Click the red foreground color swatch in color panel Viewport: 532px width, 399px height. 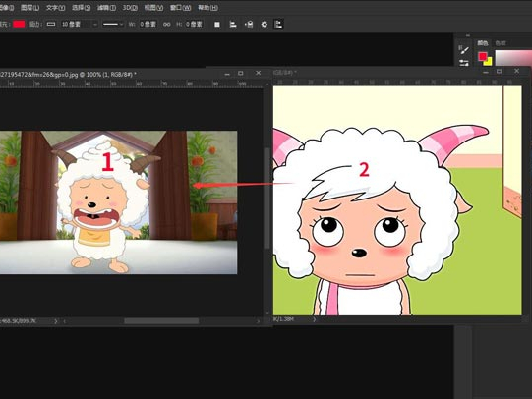click(482, 56)
